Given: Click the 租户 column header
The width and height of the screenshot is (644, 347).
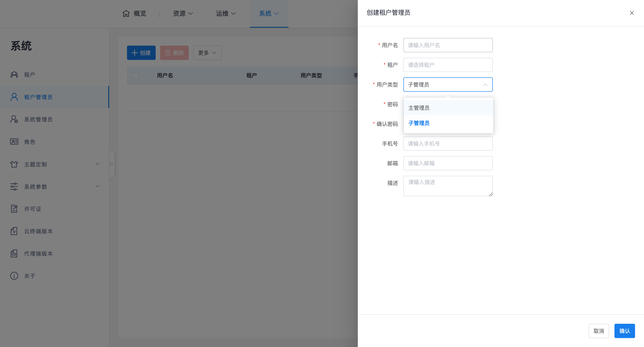Looking at the screenshot, I should tap(252, 76).
